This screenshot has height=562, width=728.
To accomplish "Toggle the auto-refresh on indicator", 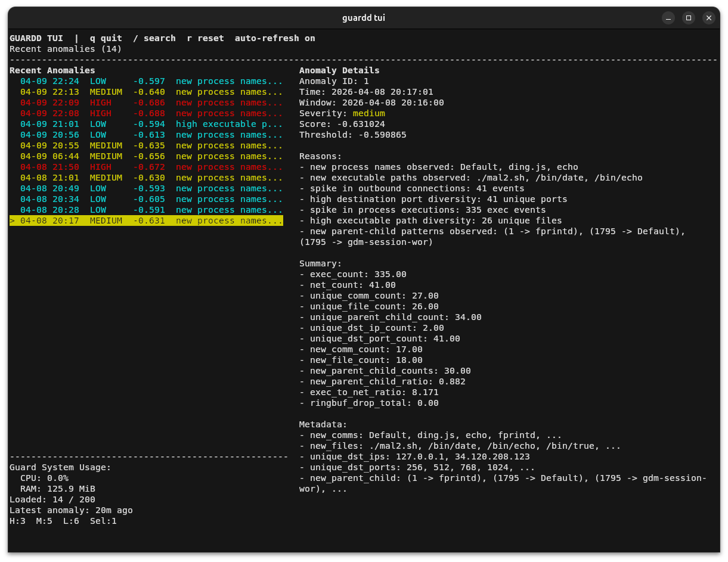I will (275, 38).
